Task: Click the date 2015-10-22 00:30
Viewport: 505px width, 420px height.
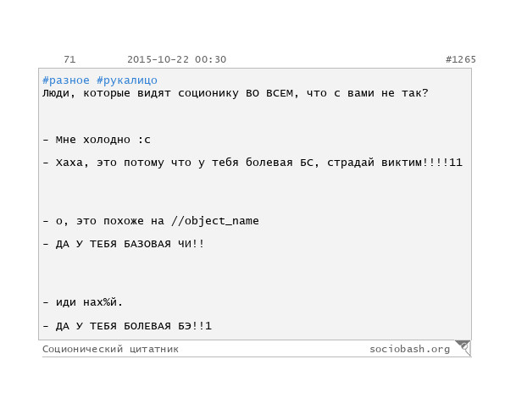Action: click(x=177, y=59)
